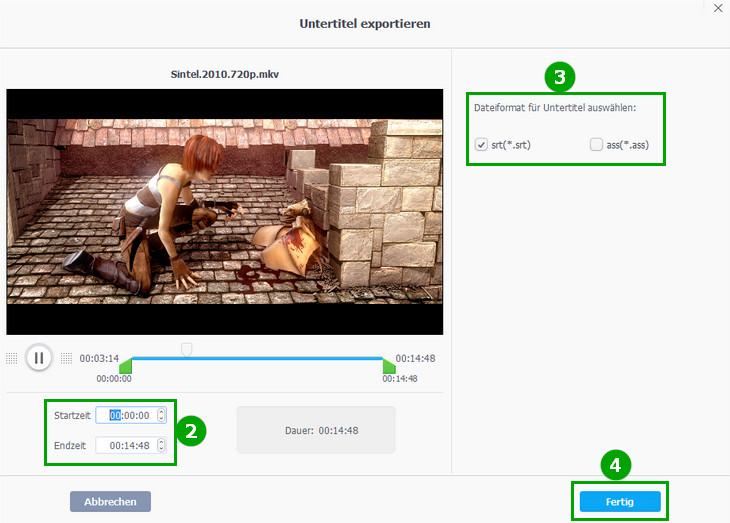Click the Dateiformat für Untertitel auswählen label
The width and height of the screenshot is (730, 523).
(x=555, y=108)
